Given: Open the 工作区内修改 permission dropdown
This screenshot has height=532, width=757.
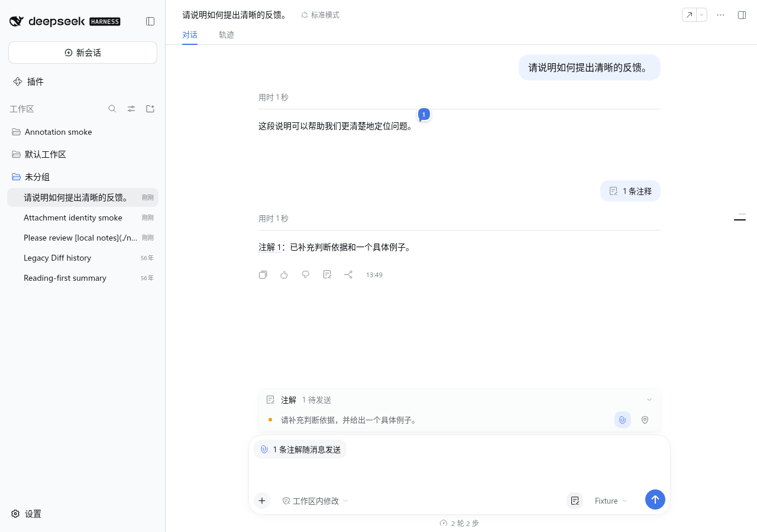Looking at the screenshot, I should pyautogui.click(x=315, y=501).
